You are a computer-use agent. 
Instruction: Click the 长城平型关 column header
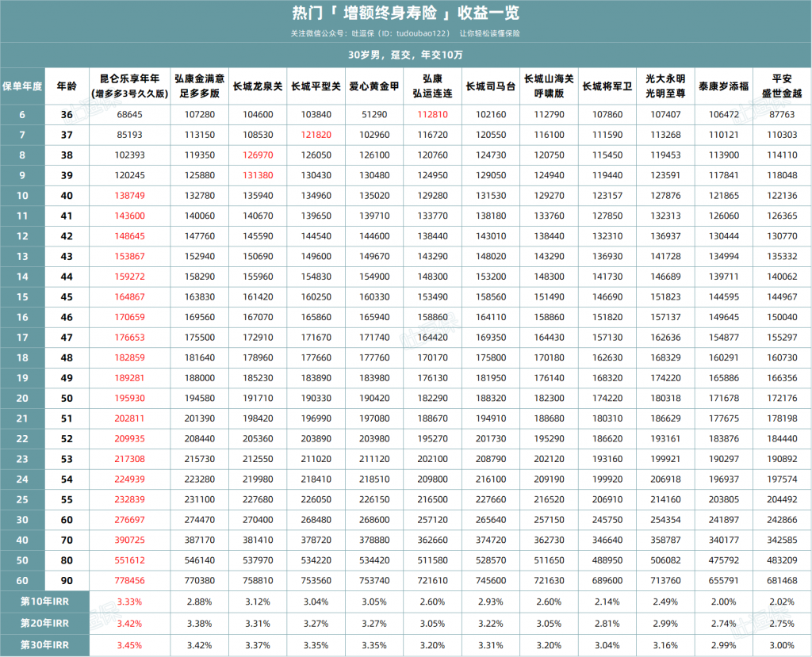[316, 86]
